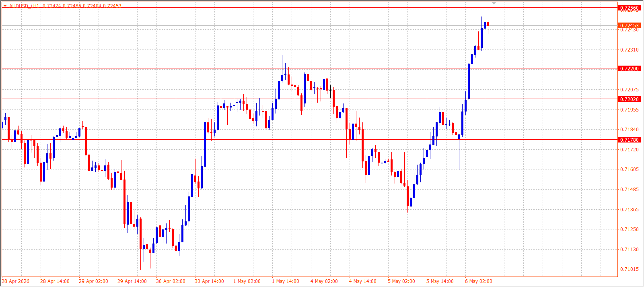
Task: Click the one-click trading arrow beside AUDUSD_i,H1
Action: click(x=5, y=6)
